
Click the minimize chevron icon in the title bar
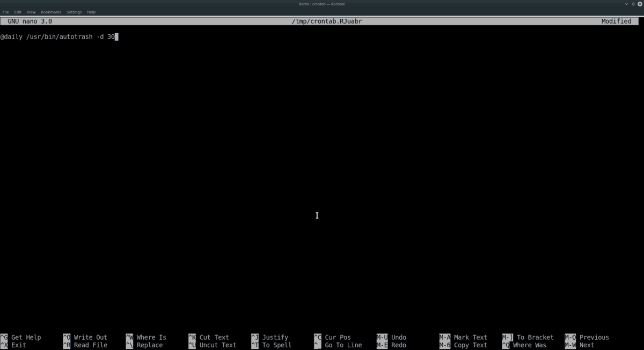click(x=626, y=4)
